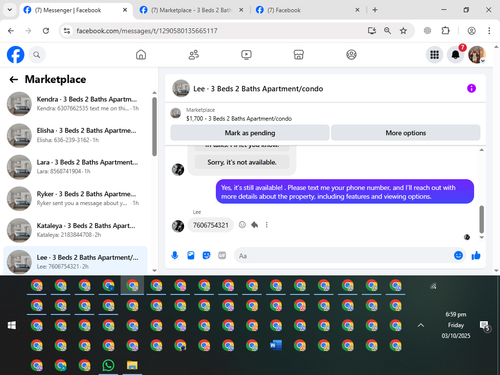The image size is (500, 375).
Task: Open Ryker's conversation
Action: tap(75, 198)
